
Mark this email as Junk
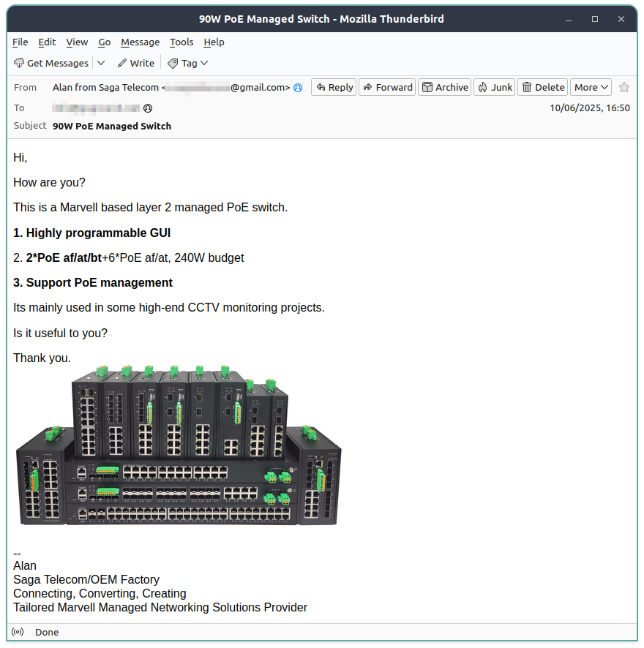coord(494,87)
